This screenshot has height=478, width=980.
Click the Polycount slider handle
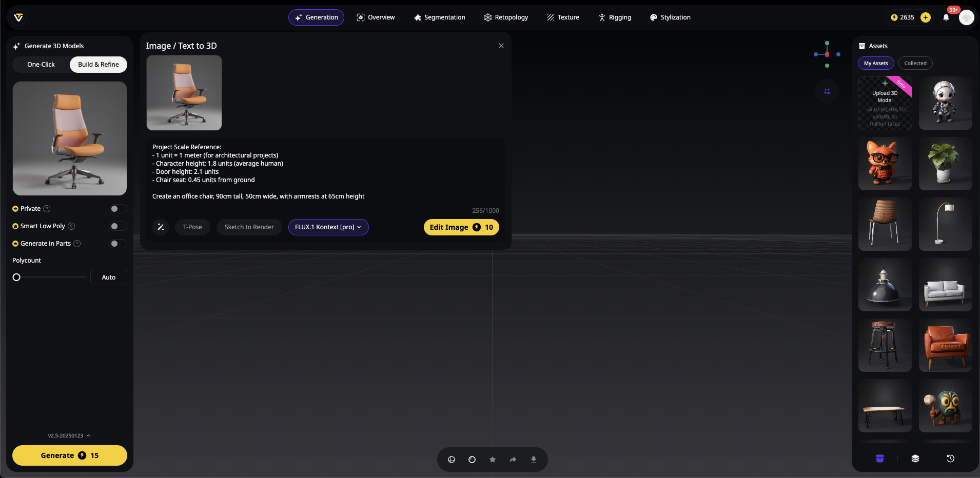16,277
